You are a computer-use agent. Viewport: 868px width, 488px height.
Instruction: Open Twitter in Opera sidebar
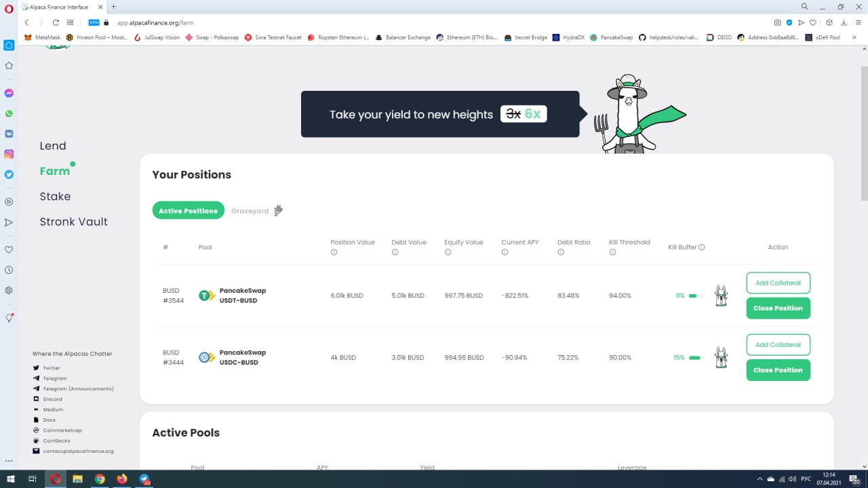click(9, 174)
